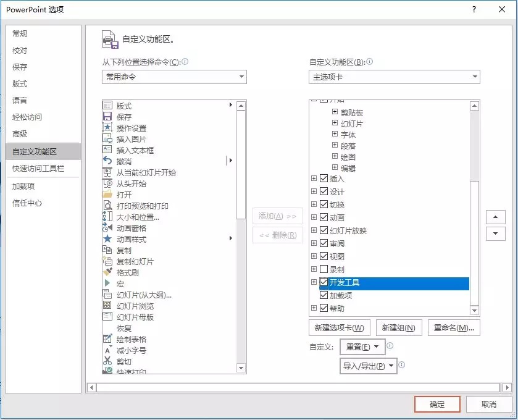The width and height of the screenshot is (518, 420).
Task: Select the 减小字号 letter A icon
Action: pos(107,350)
